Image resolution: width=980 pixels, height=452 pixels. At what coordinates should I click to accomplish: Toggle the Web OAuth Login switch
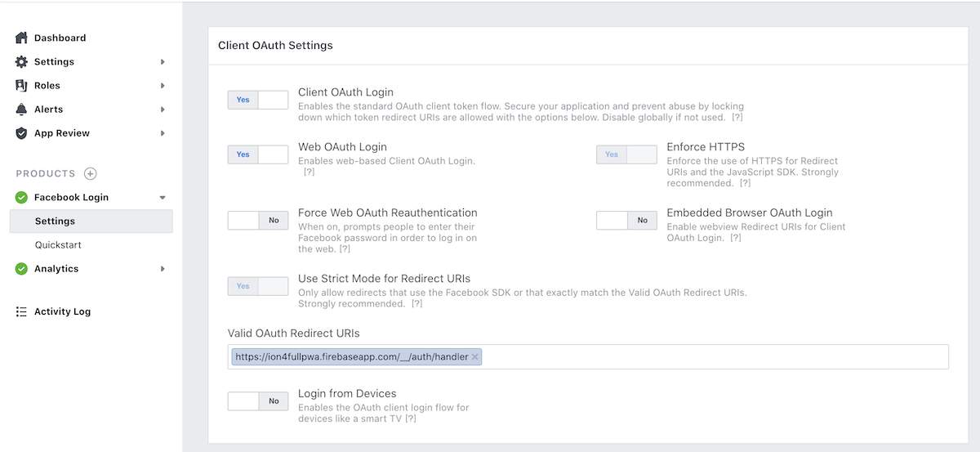tap(258, 154)
